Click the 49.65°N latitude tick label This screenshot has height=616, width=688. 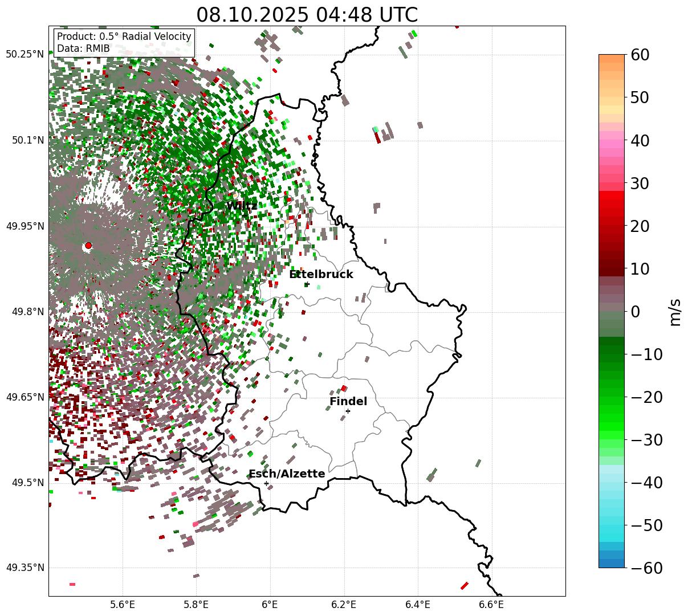[x=25, y=397]
